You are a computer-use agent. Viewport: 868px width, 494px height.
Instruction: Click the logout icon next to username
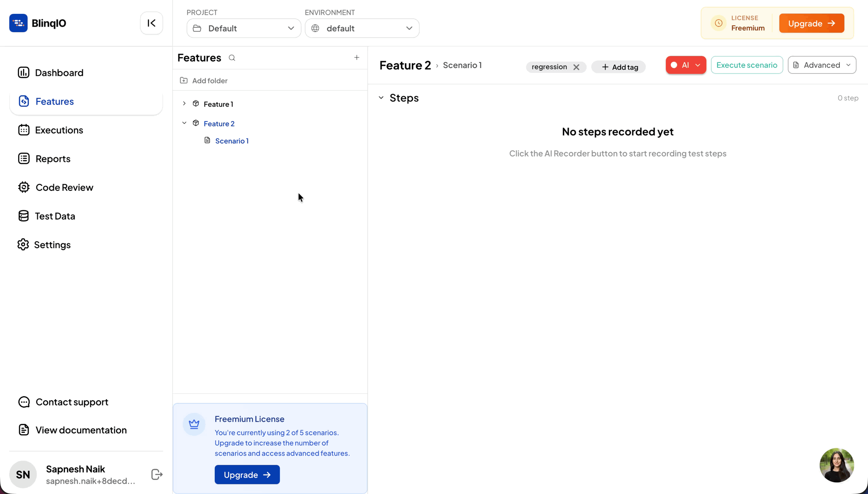[157, 474]
